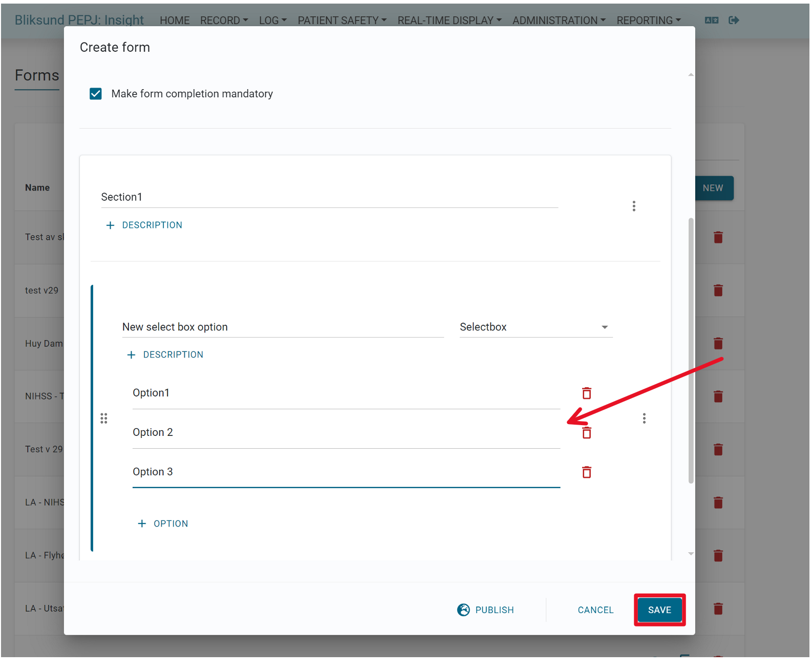Click the SAVE button
This screenshot has width=812, height=671.
point(659,610)
